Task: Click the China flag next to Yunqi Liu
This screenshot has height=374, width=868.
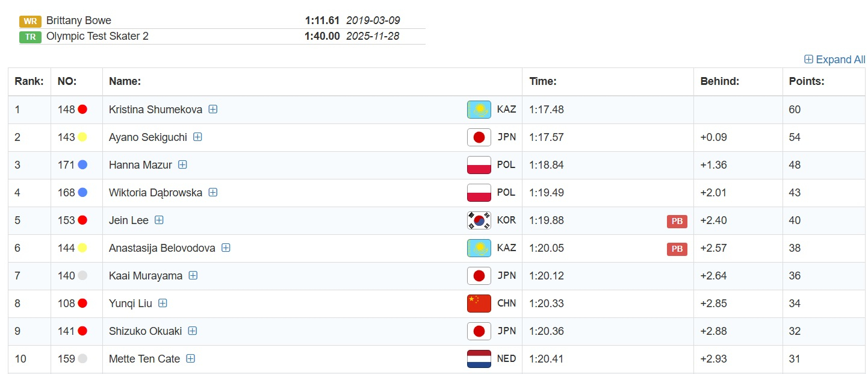Action: tap(479, 304)
